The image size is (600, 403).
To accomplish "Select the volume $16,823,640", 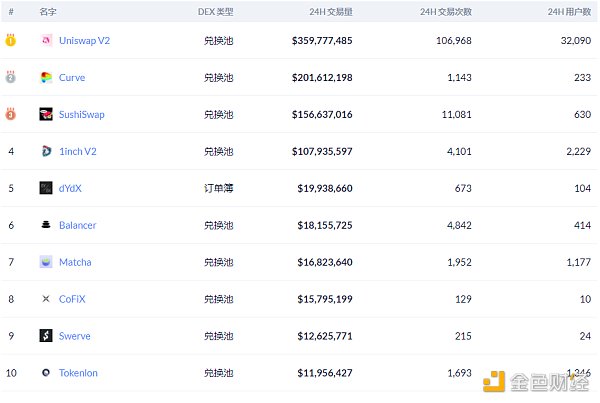I will pyautogui.click(x=325, y=262).
